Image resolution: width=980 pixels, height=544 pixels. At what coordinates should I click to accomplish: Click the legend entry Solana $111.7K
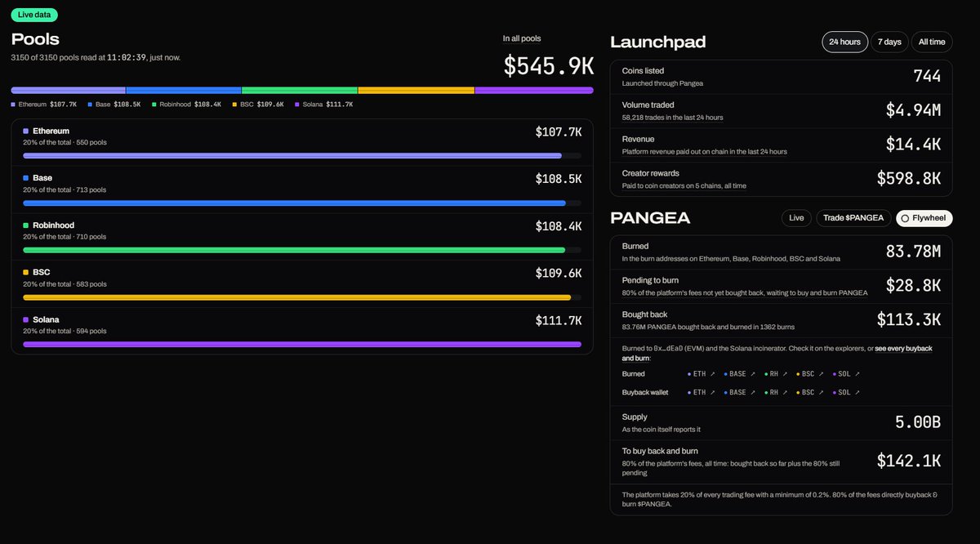[324, 105]
